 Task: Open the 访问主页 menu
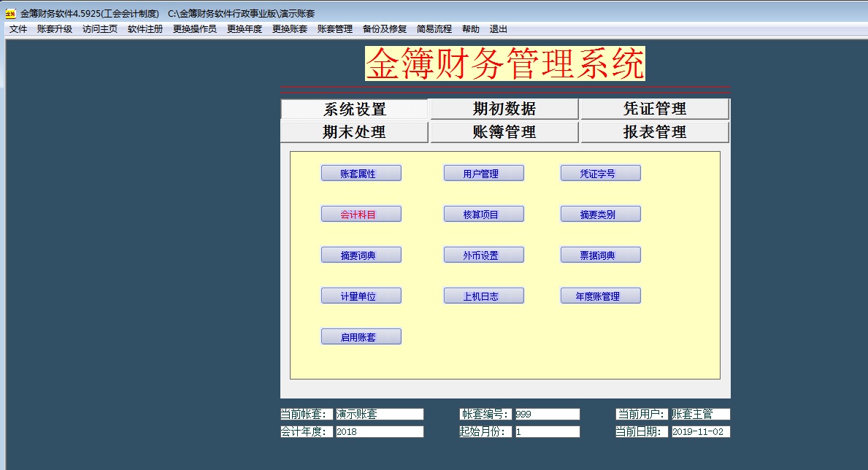point(100,29)
